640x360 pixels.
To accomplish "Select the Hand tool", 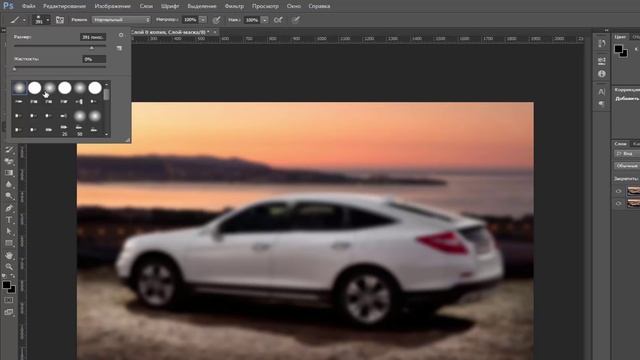I will coord(9,256).
